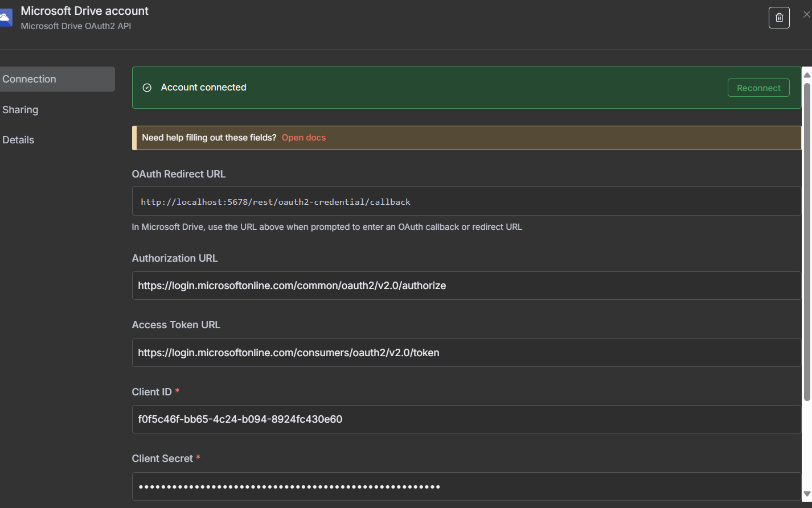Click the Account connected text
Image resolution: width=812 pixels, height=508 pixels.
203,87
